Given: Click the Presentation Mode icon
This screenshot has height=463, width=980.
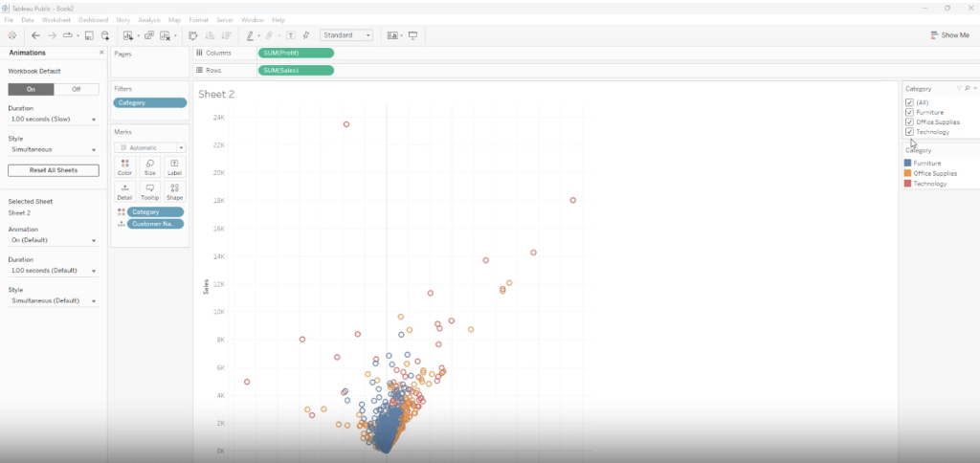Looking at the screenshot, I should point(413,35).
